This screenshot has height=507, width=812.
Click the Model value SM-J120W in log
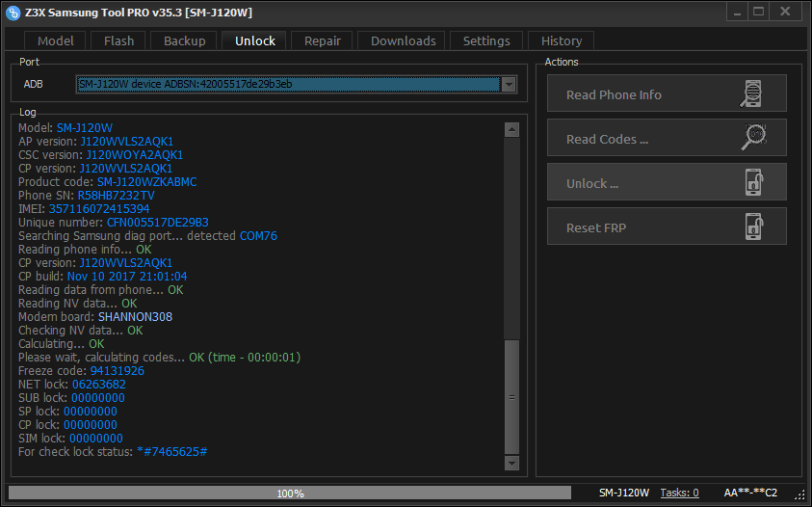click(x=85, y=128)
